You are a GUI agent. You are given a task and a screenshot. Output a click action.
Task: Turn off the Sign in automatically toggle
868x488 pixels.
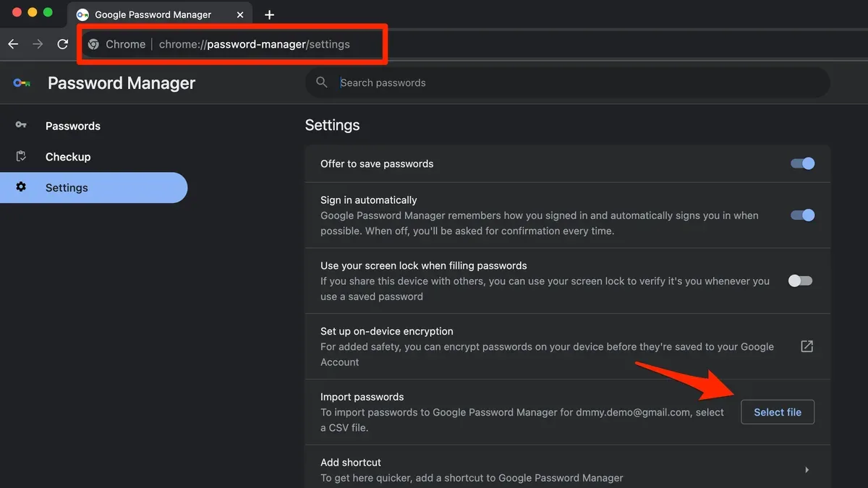[x=802, y=215]
